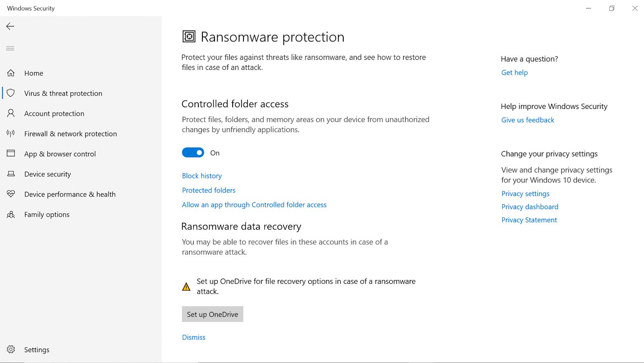Dismiss the OneDrive recovery notice

click(x=194, y=337)
